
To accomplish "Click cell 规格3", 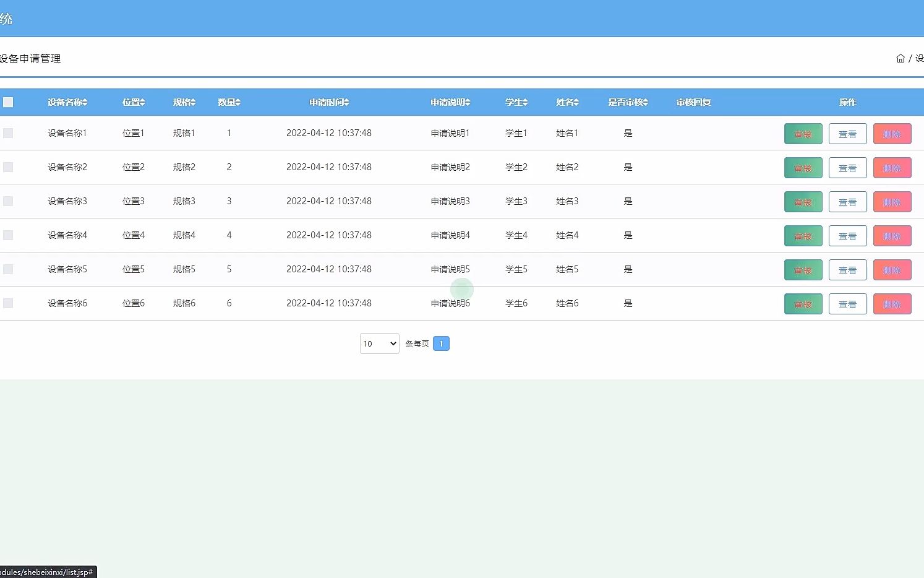I will coord(184,201).
